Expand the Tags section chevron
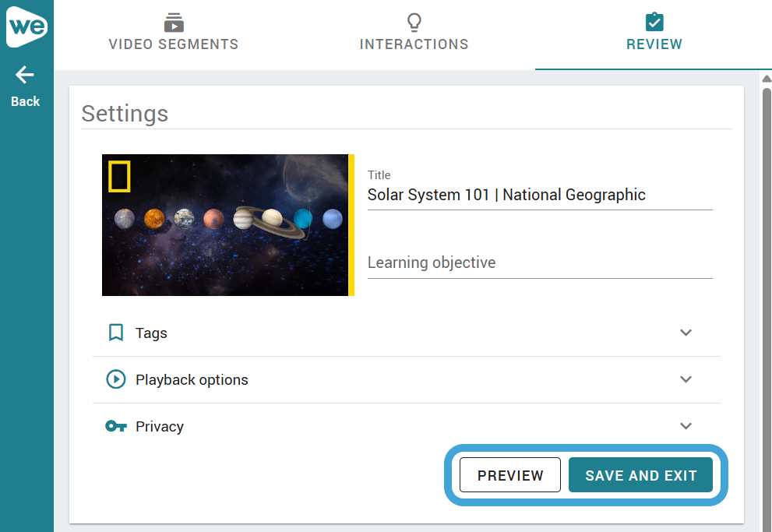The height and width of the screenshot is (532, 772). pos(686,333)
